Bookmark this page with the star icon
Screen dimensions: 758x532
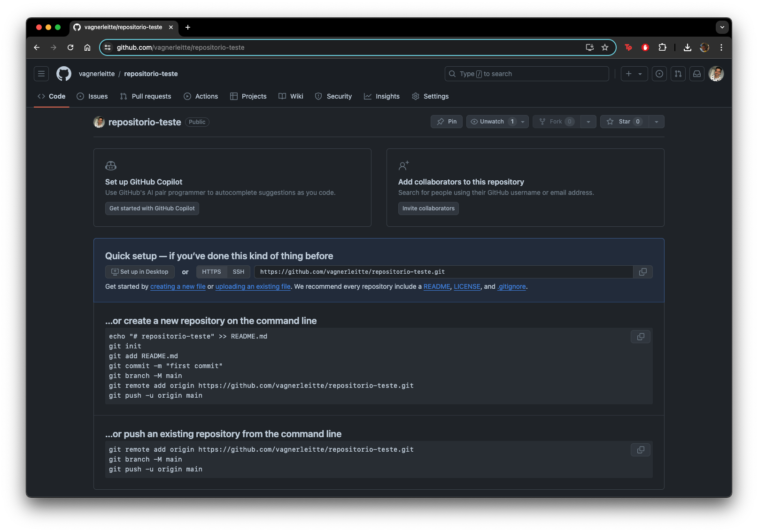(605, 47)
